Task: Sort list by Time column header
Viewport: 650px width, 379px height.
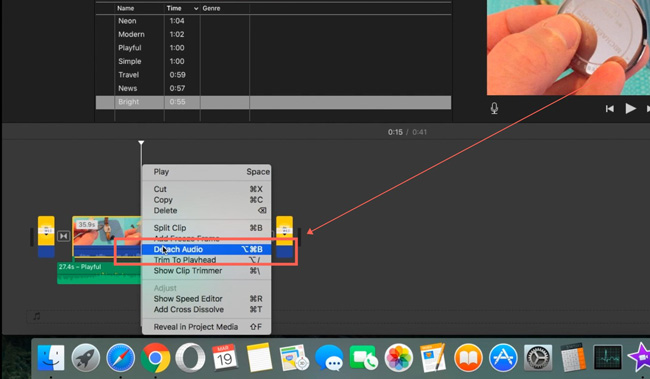Action: 174,8
